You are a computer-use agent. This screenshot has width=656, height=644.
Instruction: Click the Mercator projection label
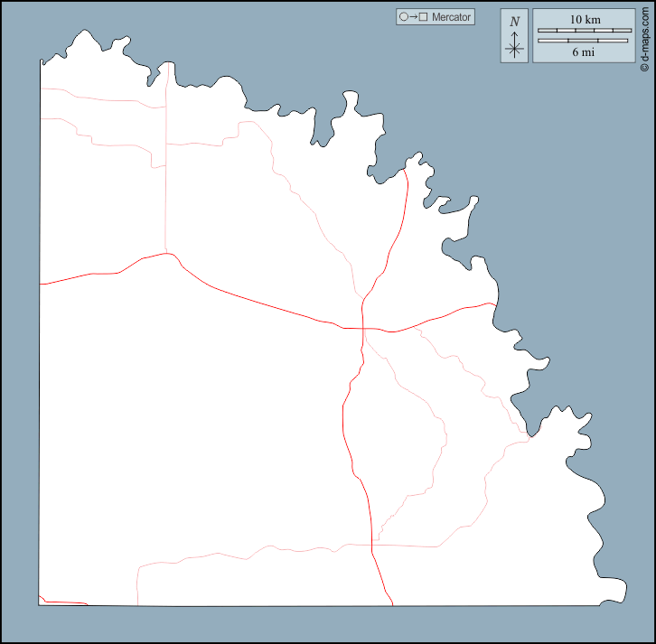[452, 17]
